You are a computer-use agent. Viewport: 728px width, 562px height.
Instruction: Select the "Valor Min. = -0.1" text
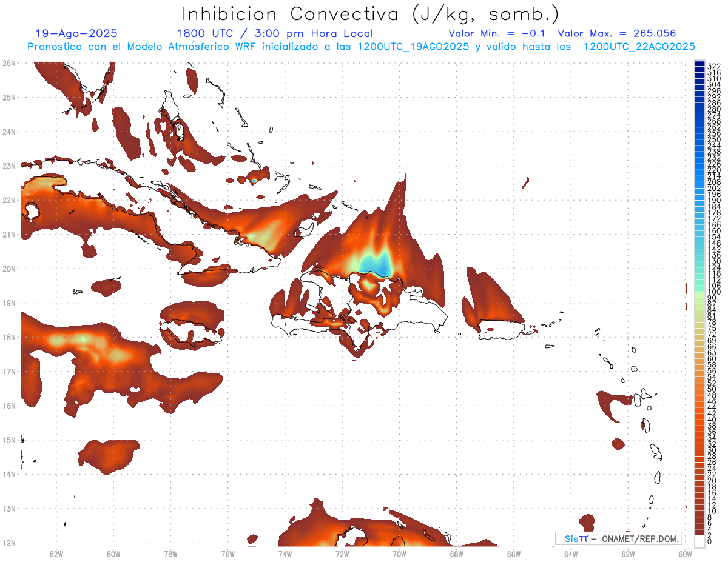click(498, 33)
